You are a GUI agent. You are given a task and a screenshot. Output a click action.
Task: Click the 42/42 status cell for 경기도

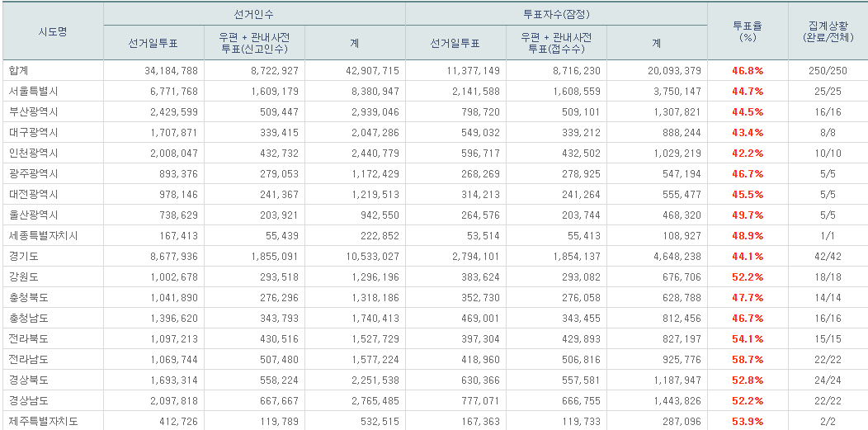click(828, 257)
